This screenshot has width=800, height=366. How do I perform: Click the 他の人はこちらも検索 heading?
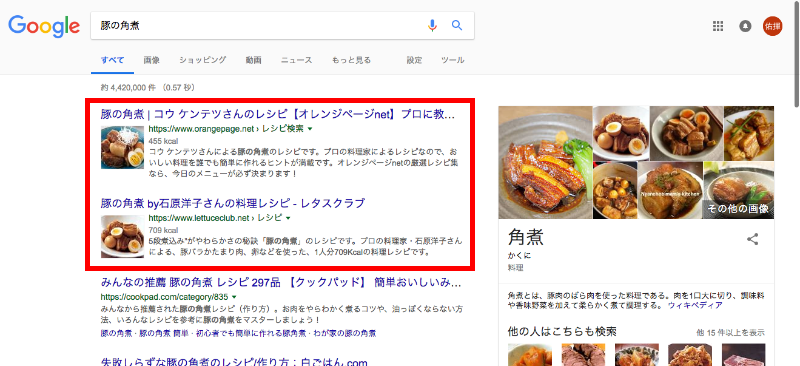click(x=562, y=332)
